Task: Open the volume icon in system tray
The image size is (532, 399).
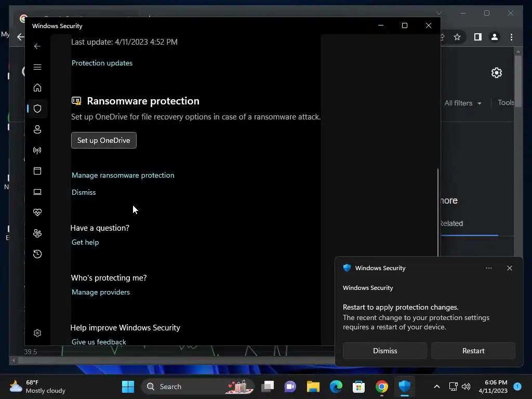Action: (466, 387)
